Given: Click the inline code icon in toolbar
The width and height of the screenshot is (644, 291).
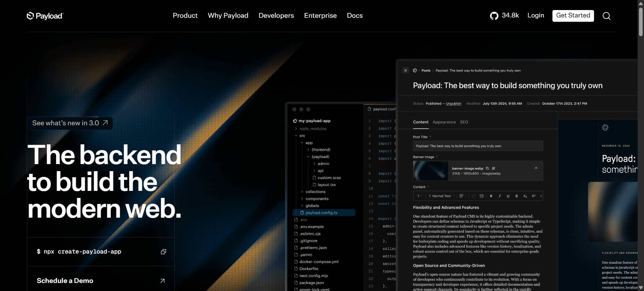Looking at the screenshot, I should click(x=541, y=196).
